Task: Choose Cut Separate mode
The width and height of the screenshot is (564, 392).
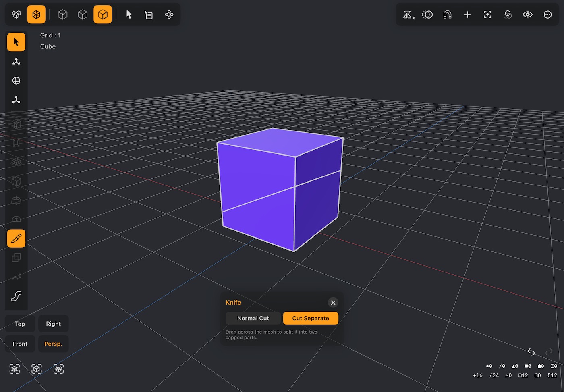Action: (311, 318)
